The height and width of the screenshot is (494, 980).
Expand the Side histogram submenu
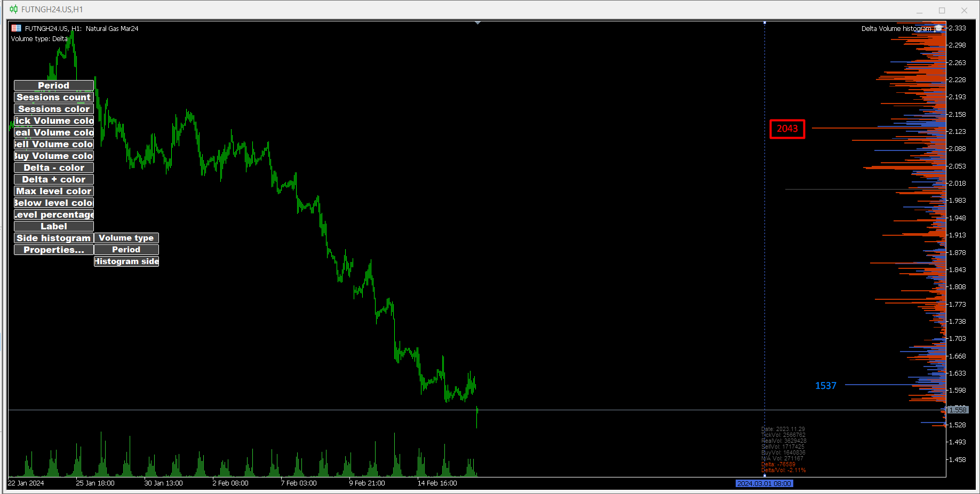point(54,238)
